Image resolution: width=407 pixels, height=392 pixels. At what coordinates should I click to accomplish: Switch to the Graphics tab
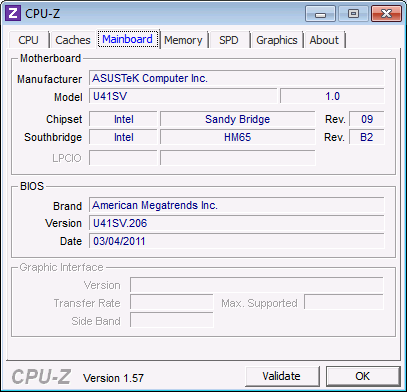[277, 40]
